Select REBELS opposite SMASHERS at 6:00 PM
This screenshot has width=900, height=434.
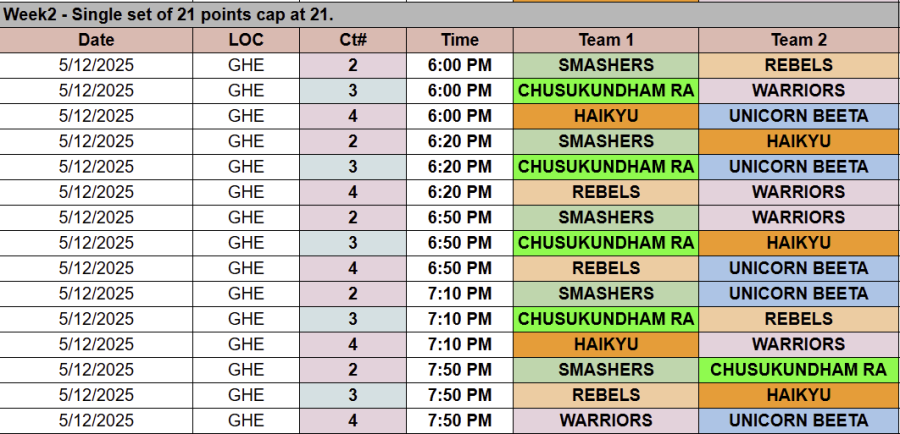798,65
